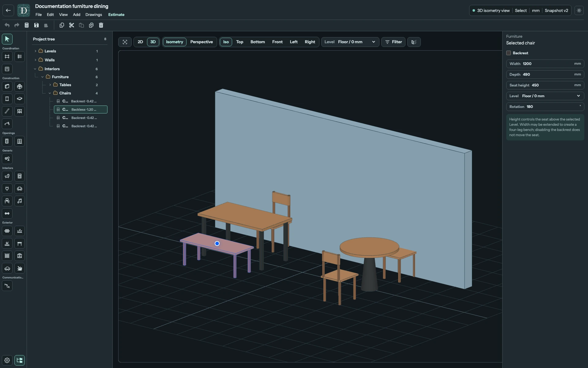Open the toolbar Level Floor / 0 mm dropdown
Viewport: 588px width, 368px height.
[350, 42]
